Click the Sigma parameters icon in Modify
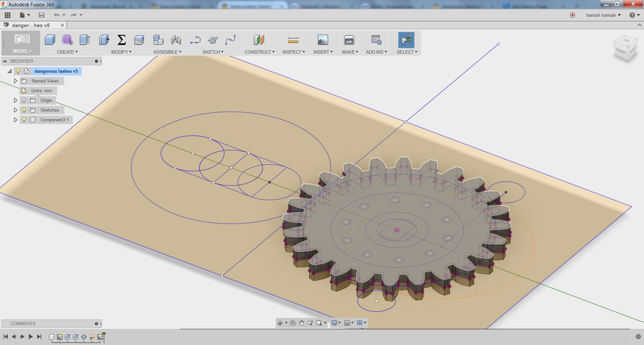 pyautogui.click(x=121, y=40)
